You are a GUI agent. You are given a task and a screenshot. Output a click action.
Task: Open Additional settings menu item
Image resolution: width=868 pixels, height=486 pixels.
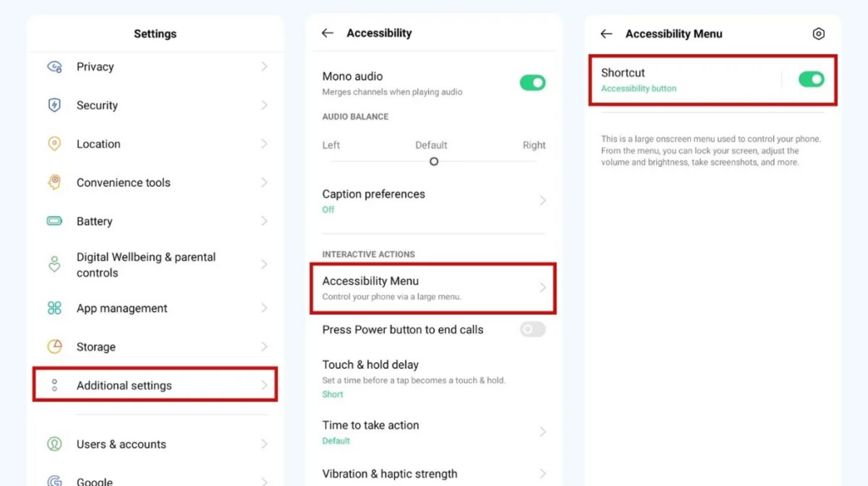(x=155, y=384)
